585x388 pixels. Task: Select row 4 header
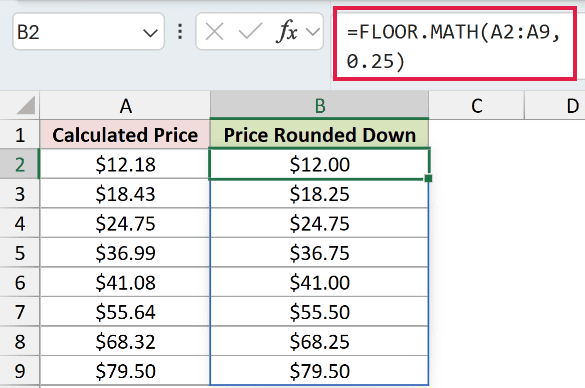coord(20,223)
